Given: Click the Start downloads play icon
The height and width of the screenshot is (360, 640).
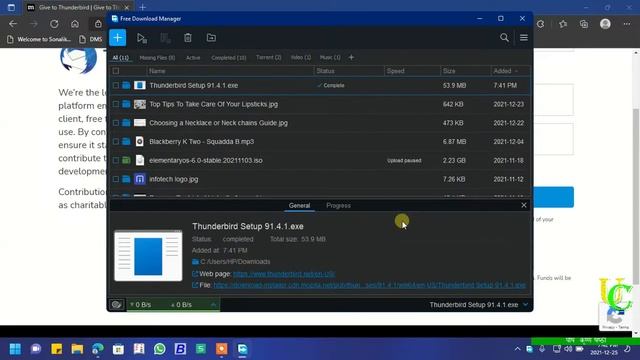Looking at the screenshot, I should tap(142, 38).
